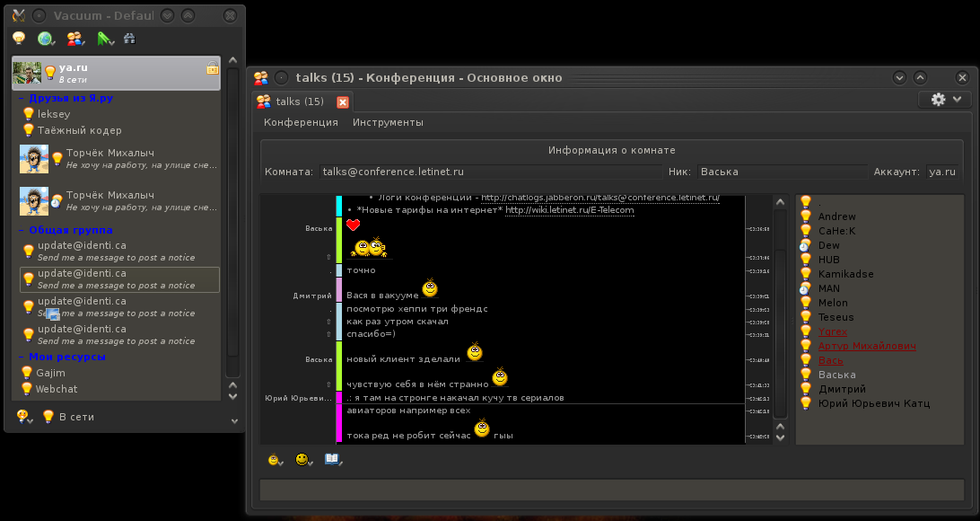Click the padlock icon on ya.ru account

coord(212,68)
